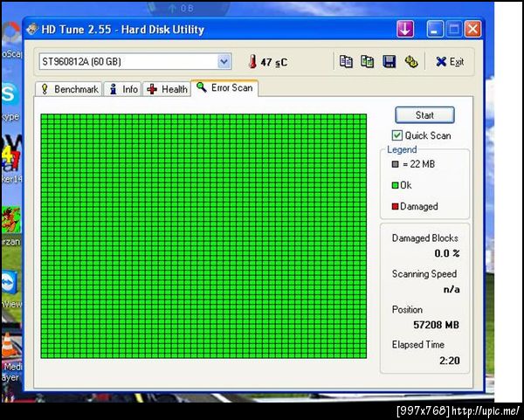Screen dimensions: 524x420
Task: Click the HD Tune title bar app icon
Action: [x=32, y=29]
